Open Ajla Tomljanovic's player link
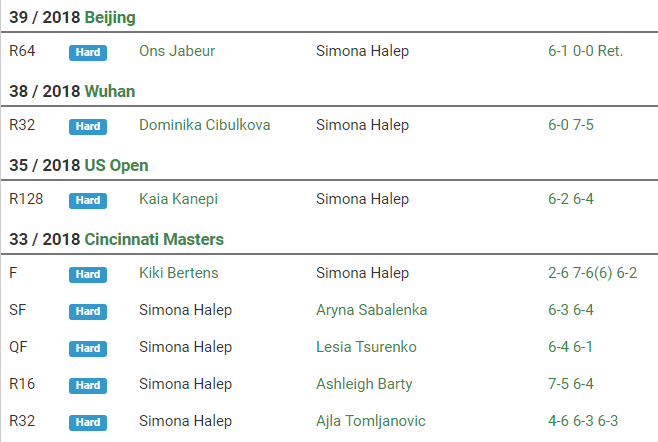The width and height of the screenshot is (658, 442). click(x=371, y=421)
